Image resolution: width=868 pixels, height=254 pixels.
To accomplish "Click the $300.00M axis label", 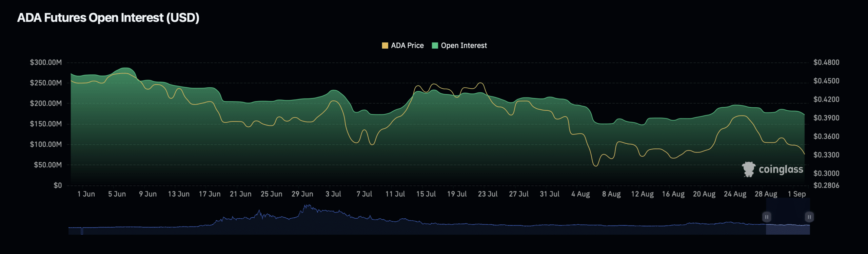I will 46,62.
